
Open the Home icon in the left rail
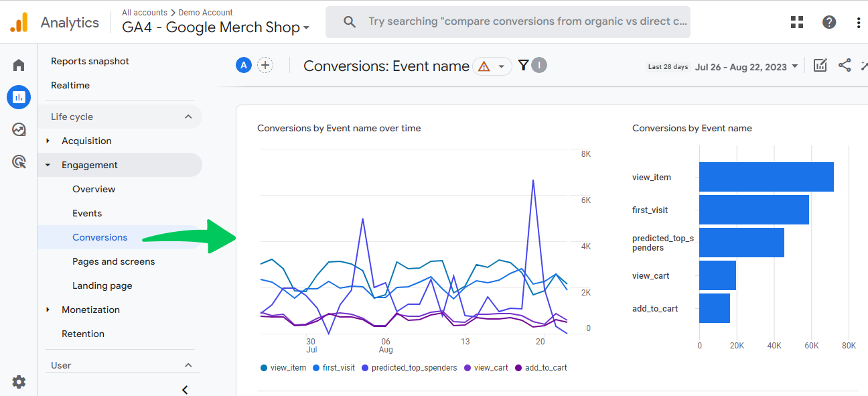click(19, 65)
